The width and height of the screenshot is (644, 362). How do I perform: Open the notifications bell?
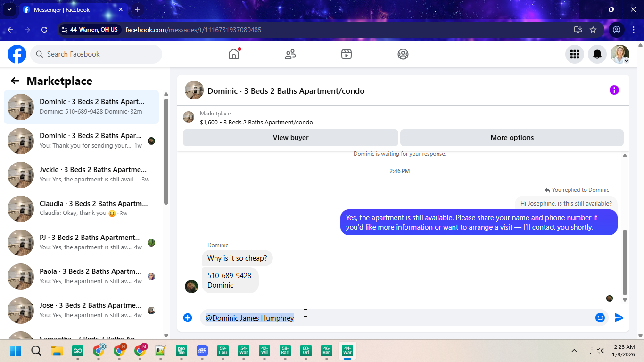tap(597, 54)
